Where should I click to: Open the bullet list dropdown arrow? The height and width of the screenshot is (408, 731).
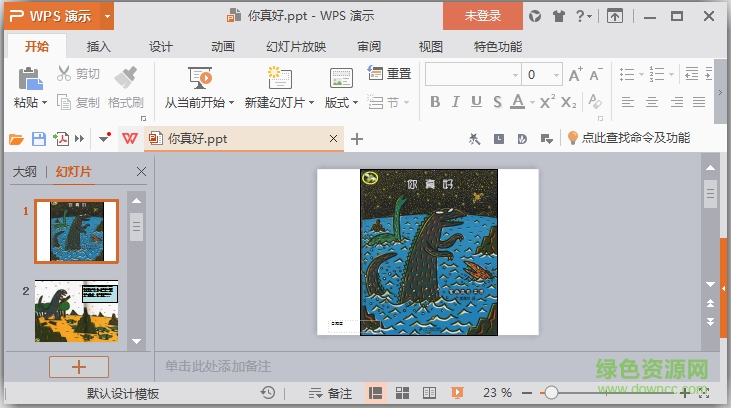(641, 74)
